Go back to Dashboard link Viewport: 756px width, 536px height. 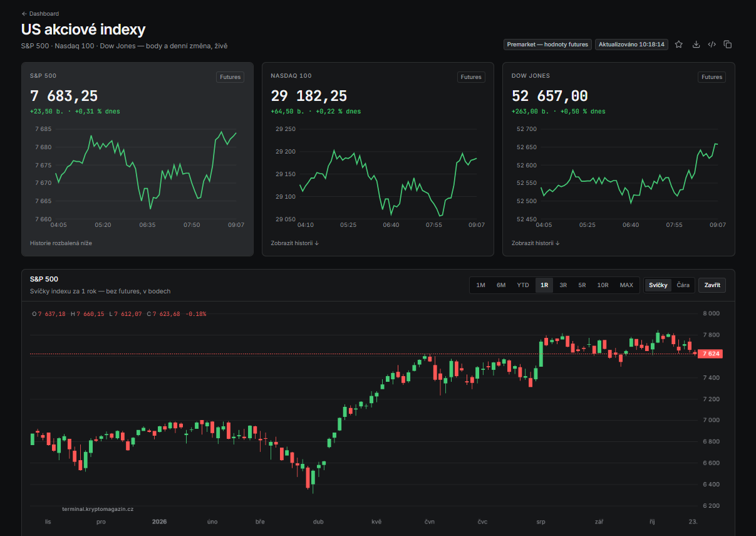click(x=40, y=14)
